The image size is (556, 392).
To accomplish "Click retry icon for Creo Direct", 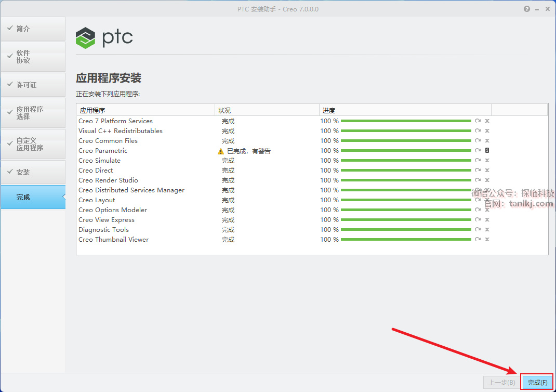I will [x=478, y=171].
